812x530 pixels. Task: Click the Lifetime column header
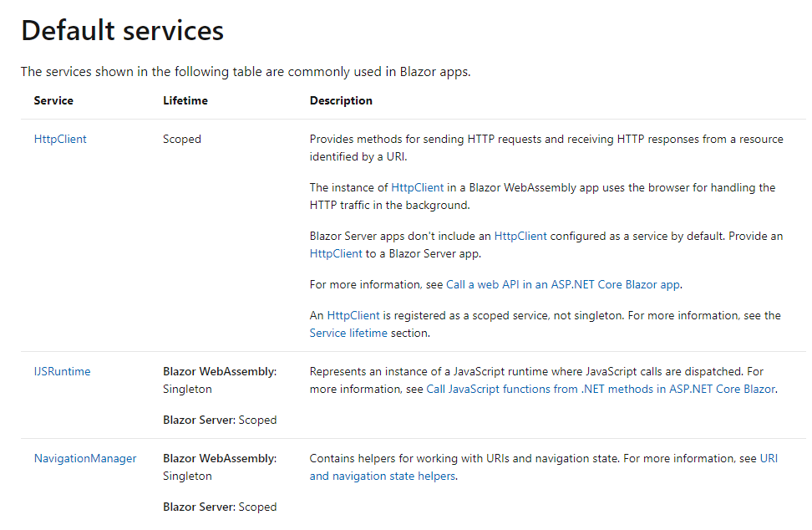(x=185, y=101)
